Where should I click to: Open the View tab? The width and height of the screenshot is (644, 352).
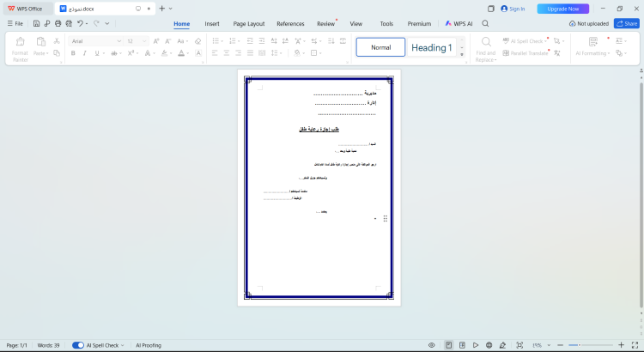(356, 24)
